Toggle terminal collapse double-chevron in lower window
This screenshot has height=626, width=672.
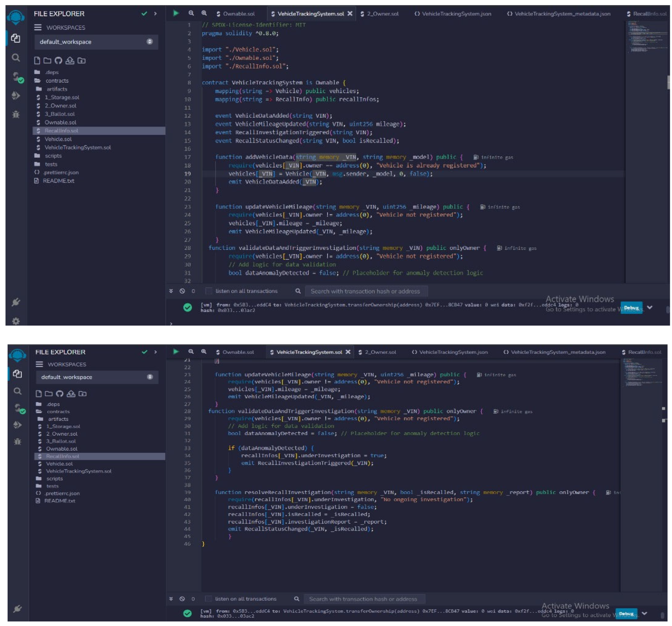[171, 599]
